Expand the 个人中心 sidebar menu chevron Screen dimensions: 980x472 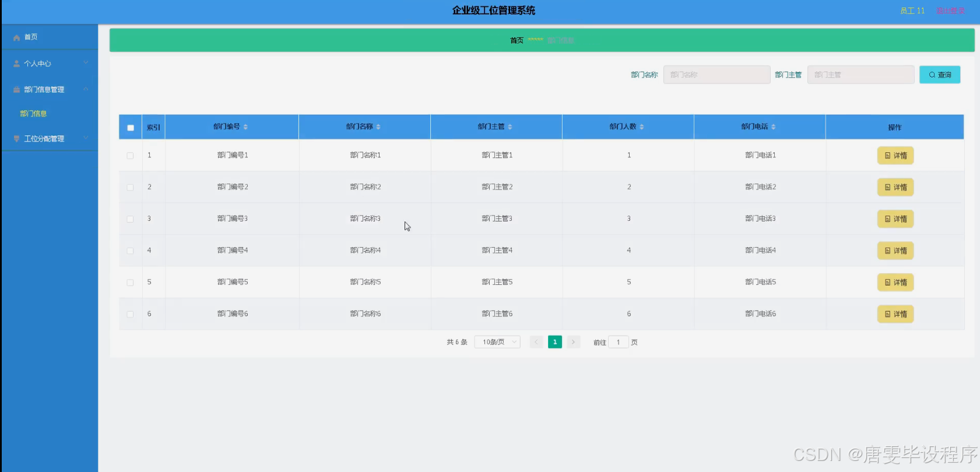click(86, 63)
